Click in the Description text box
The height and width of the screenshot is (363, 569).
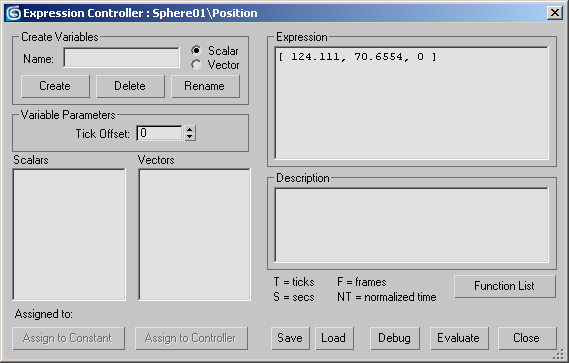tap(412, 225)
